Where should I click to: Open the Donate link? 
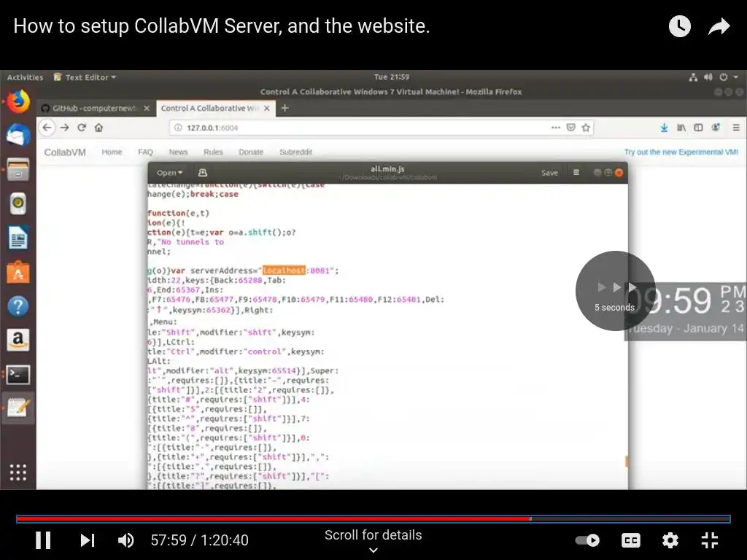click(251, 152)
